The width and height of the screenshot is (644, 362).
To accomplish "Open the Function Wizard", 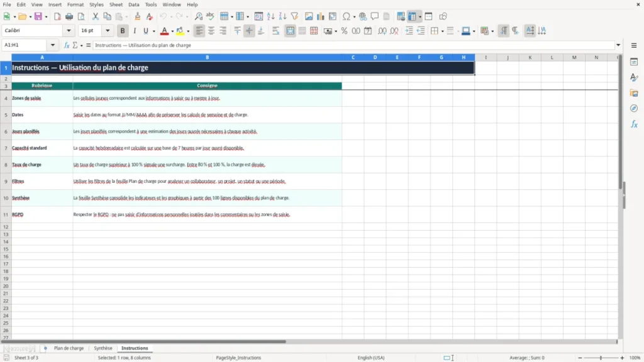I will pos(67,45).
